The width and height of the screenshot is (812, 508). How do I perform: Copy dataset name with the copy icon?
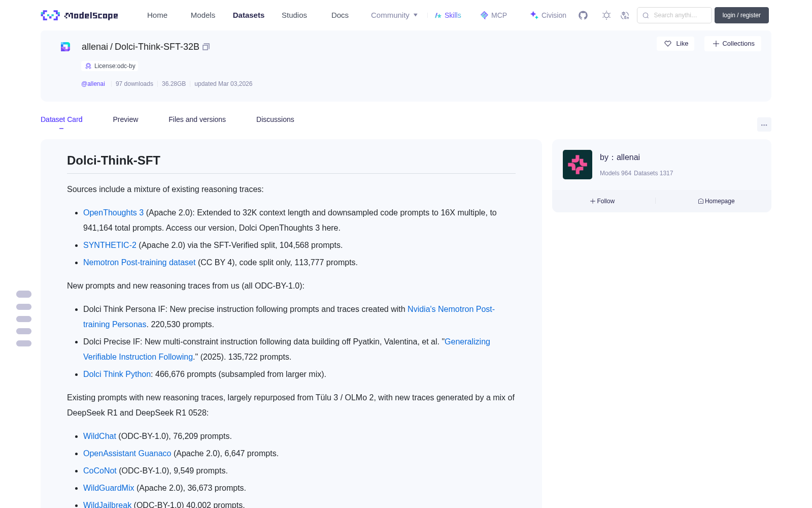click(x=206, y=47)
